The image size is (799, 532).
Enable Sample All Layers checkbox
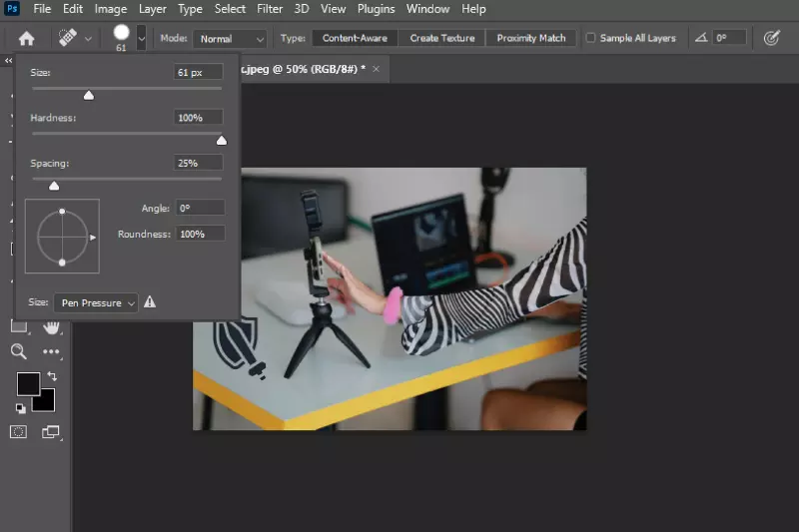pyautogui.click(x=590, y=38)
